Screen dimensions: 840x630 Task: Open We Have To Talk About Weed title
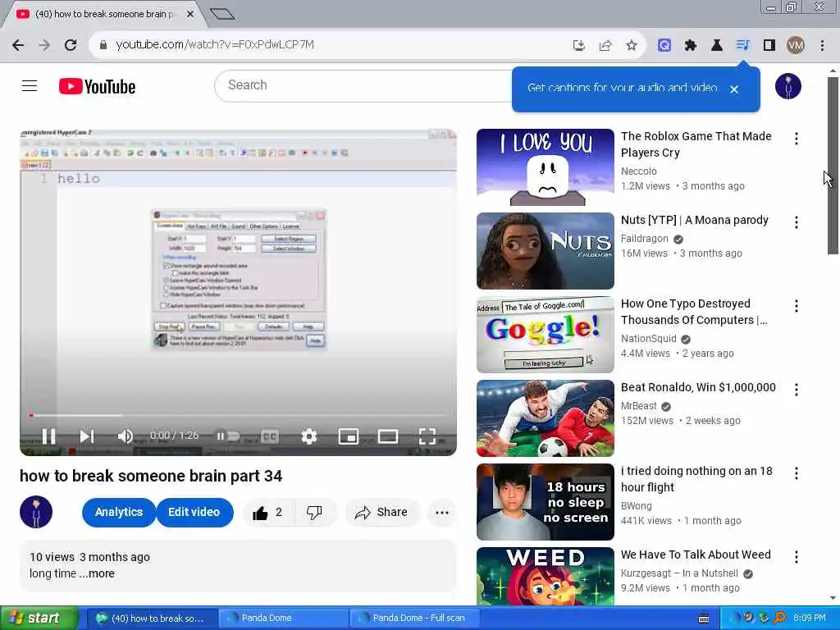click(x=696, y=555)
